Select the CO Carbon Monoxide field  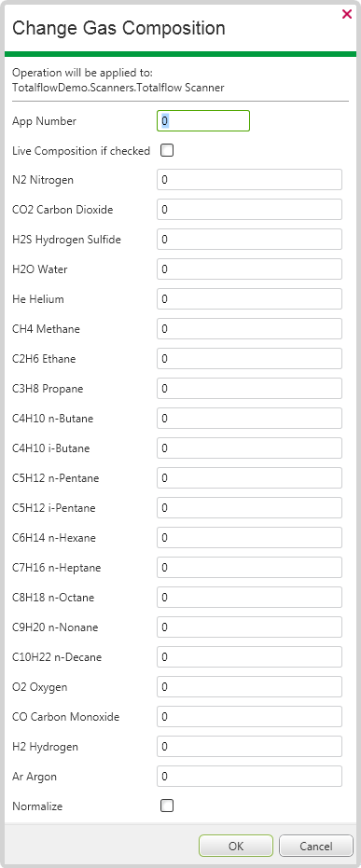point(250,717)
